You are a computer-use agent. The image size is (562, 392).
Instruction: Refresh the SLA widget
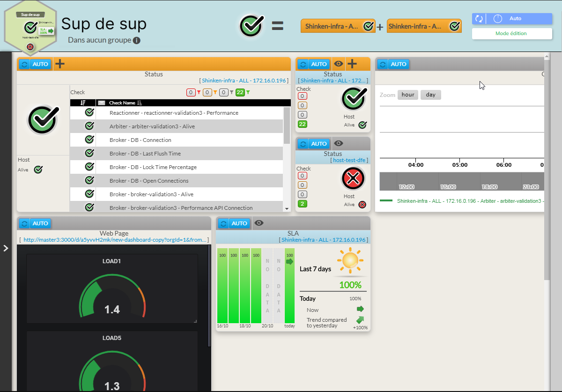pos(224,223)
